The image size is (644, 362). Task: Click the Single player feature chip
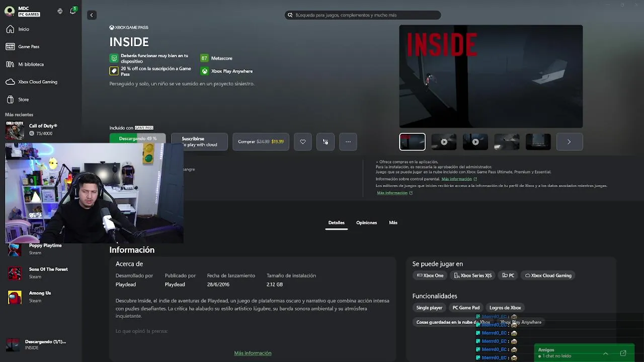pos(429,308)
